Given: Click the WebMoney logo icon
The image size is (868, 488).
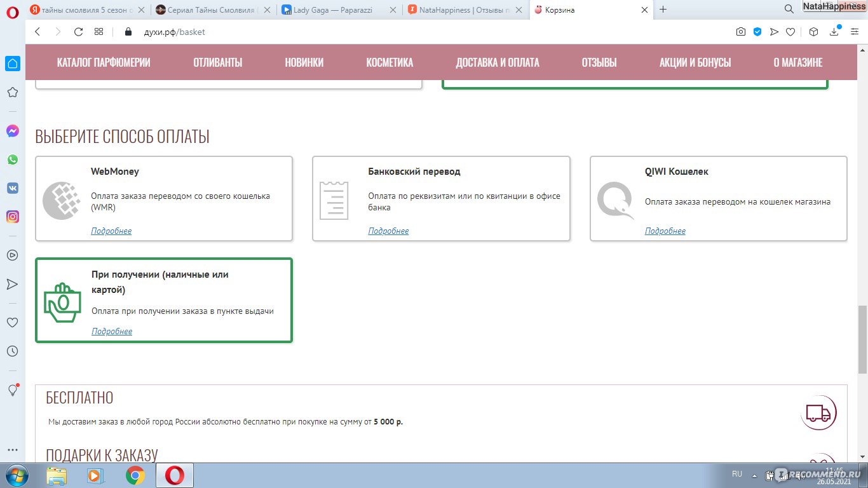Looking at the screenshot, I should [62, 201].
